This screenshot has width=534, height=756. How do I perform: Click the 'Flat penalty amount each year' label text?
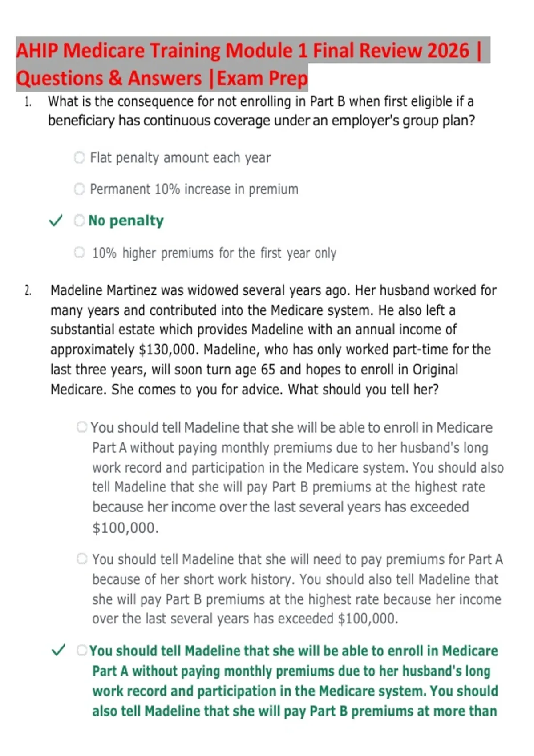180,158
